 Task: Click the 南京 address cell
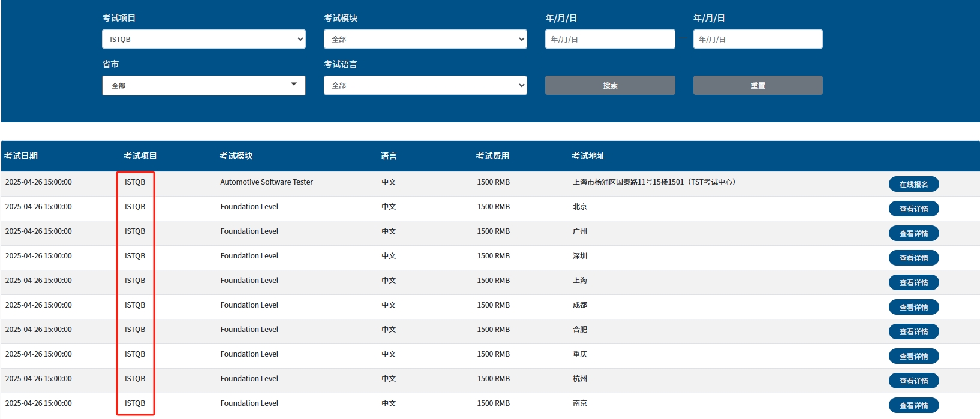(x=580, y=403)
